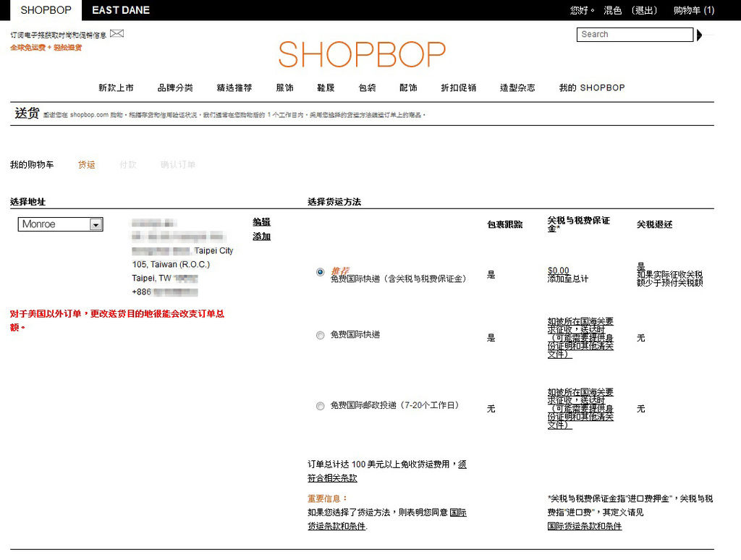Click the SHOPBOP orange logo

pos(362,54)
